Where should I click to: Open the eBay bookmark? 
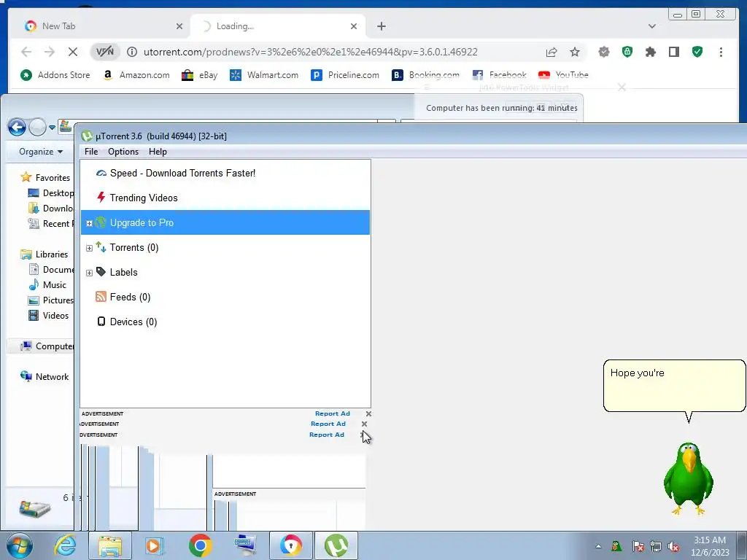tap(200, 75)
